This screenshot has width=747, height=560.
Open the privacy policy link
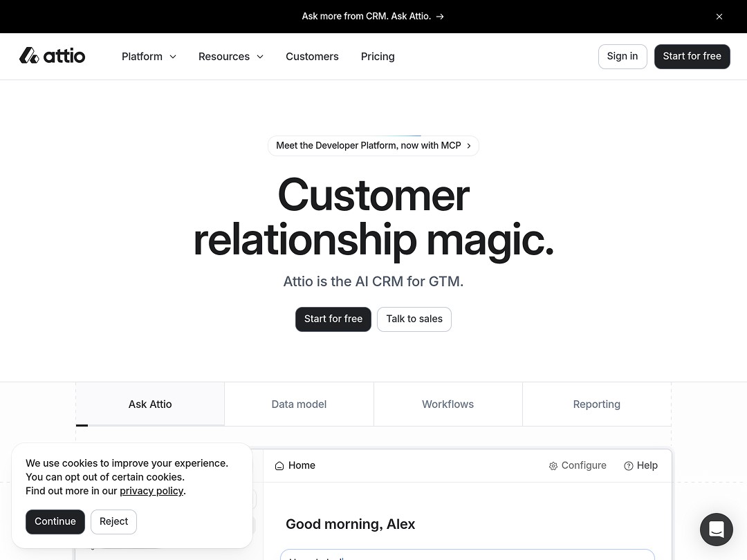pos(151,491)
